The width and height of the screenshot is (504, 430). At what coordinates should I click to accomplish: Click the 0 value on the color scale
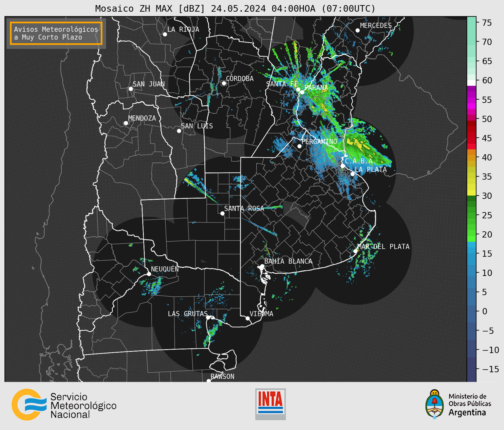coord(485,311)
